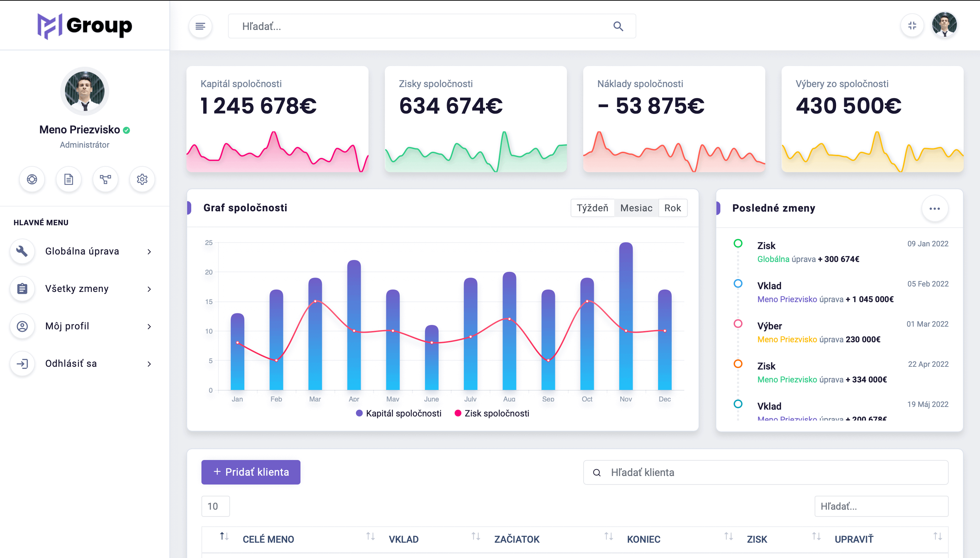This screenshot has height=558, width=980.
Task: Expand the Globálna úprava chevron
Action: 149,252
